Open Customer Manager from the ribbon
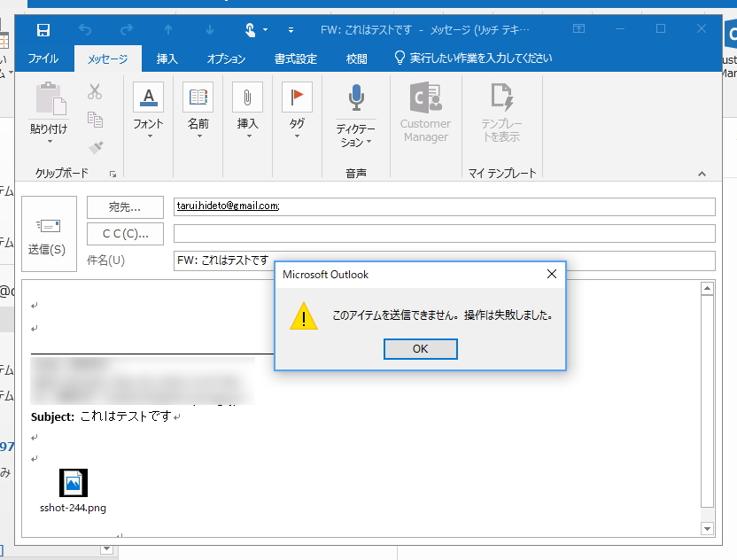Image resolution: width=737 pixels, height=560 pixels. 425,97
